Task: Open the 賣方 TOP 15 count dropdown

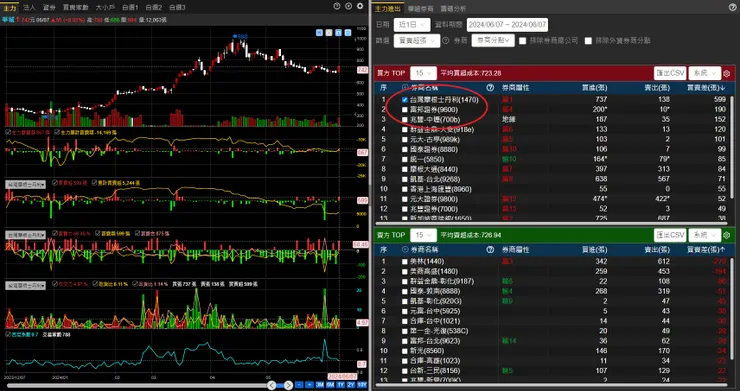Action: [x=423, y=235]
